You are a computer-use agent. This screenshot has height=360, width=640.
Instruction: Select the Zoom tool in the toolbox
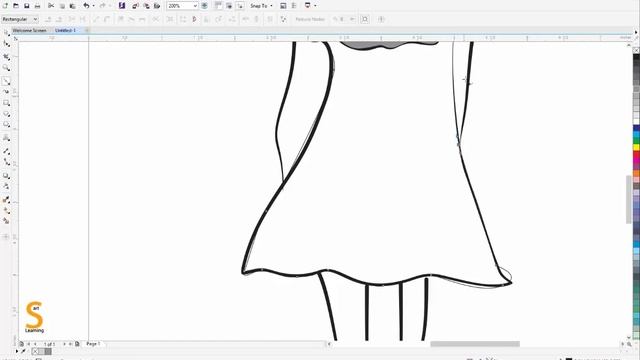click(6, 67)
